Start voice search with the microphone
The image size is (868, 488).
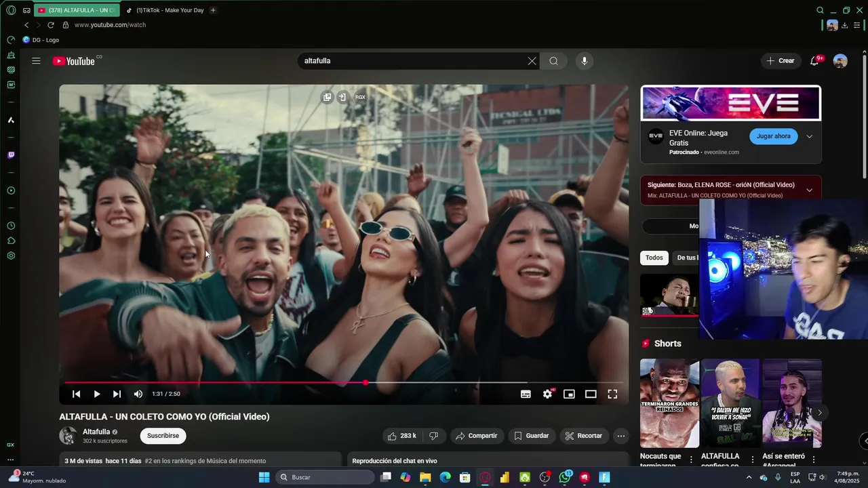(585, 61)
